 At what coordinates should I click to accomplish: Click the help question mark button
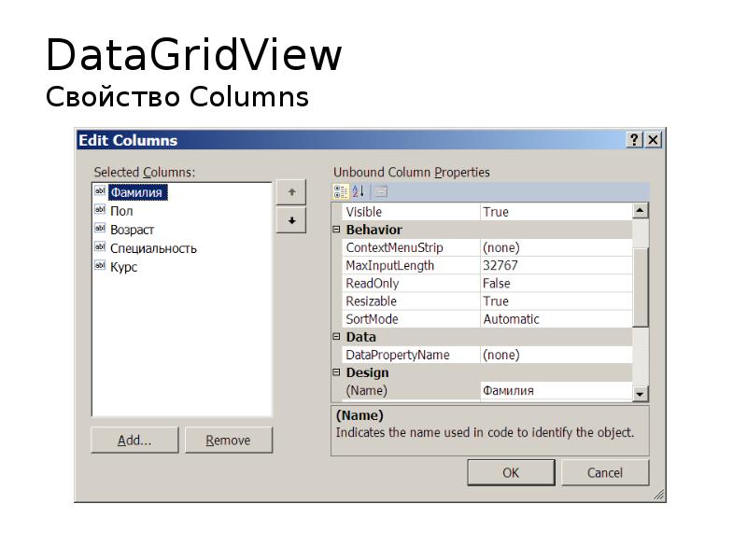635,140
